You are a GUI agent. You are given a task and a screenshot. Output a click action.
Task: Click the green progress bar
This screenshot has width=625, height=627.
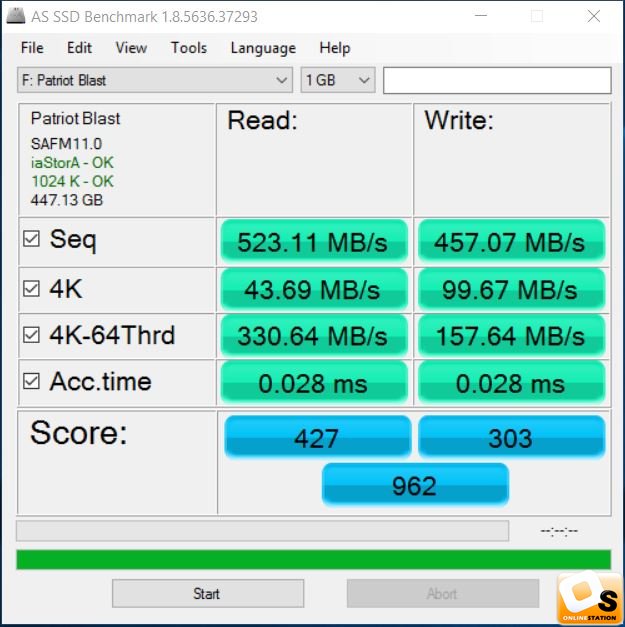pos(313,559)
